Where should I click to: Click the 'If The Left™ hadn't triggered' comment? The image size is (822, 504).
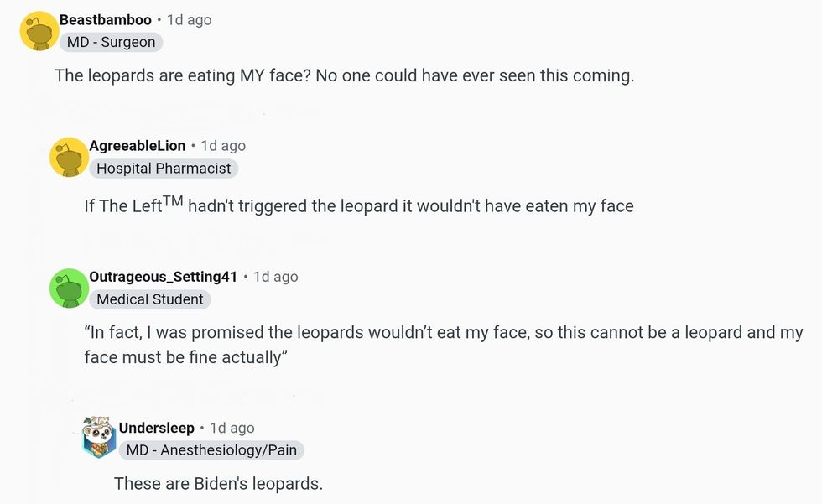click(x=358, y=205)
